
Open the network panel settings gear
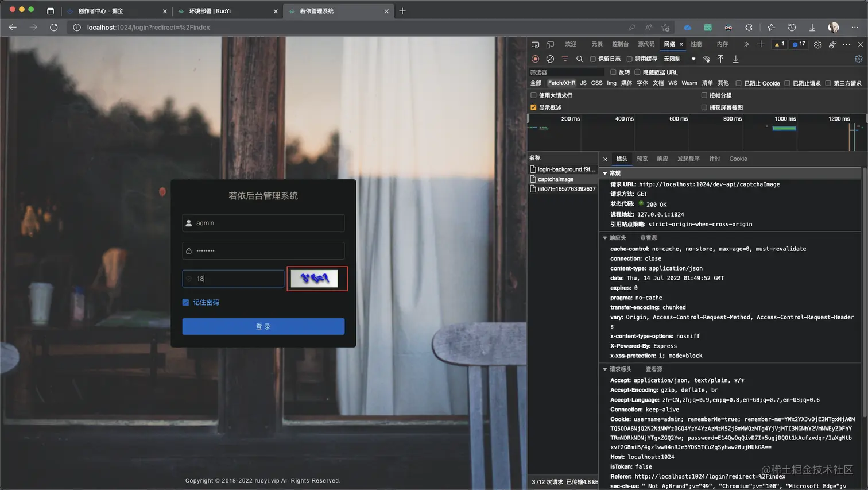pos(858,59)
